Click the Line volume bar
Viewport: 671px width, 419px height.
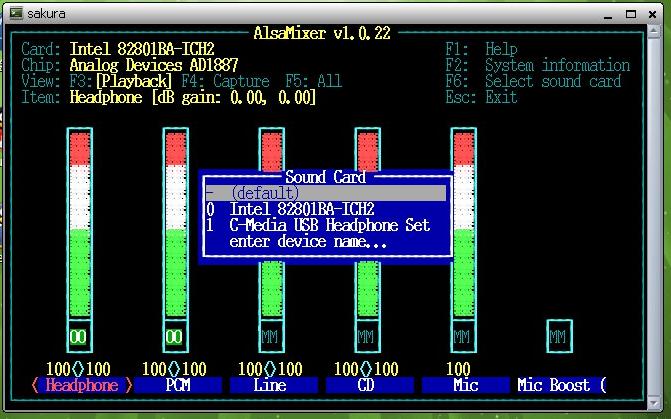click(x=272, y=291)
